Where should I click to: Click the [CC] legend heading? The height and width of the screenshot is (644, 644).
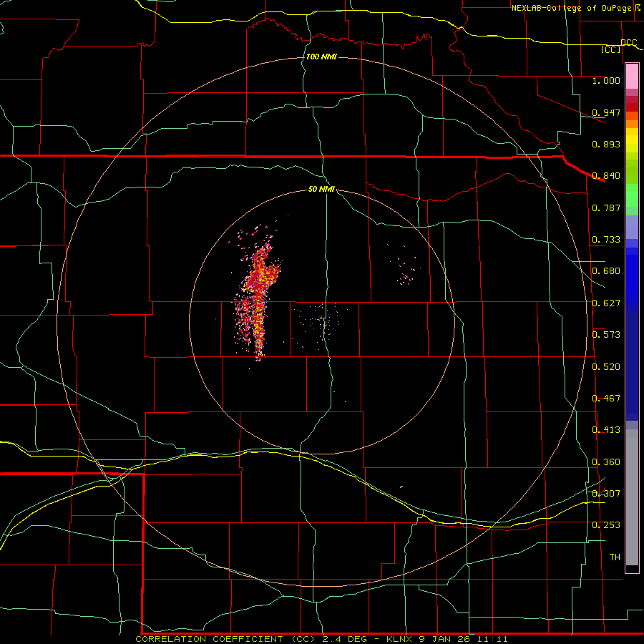[x=611, y=49]
